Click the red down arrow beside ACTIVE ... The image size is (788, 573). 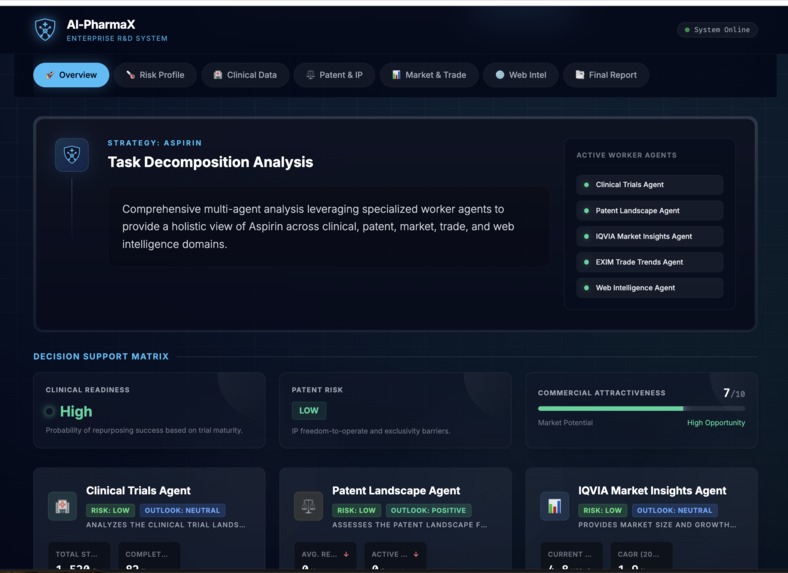pyautogui.click(x=416, y=554)
